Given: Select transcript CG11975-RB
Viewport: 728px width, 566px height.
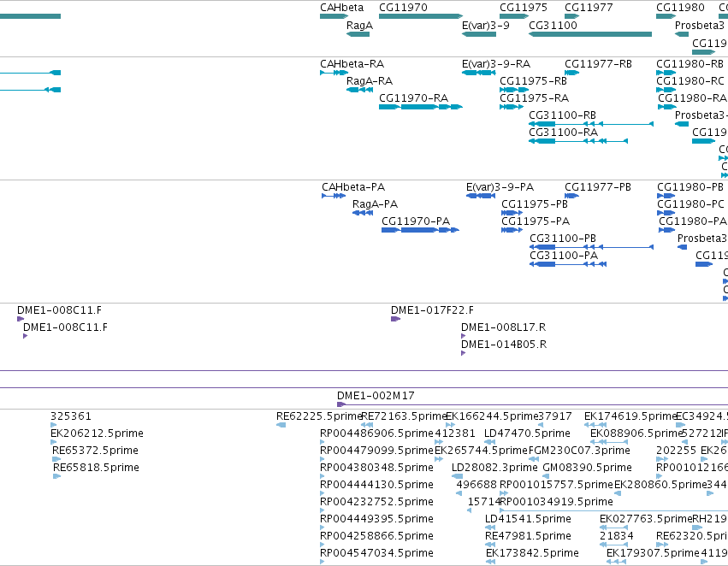Looking at the screenshot, I should (x=534, y=81).
